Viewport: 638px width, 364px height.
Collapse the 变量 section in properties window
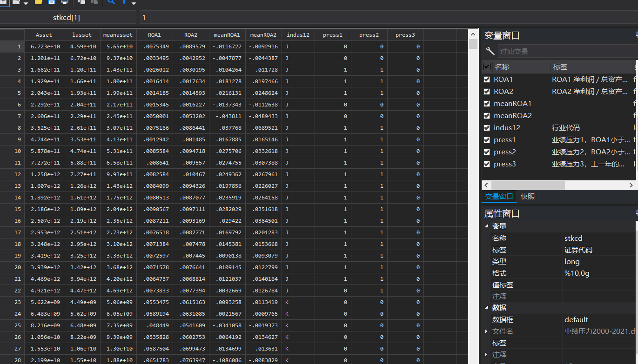(x=487, y=226)
